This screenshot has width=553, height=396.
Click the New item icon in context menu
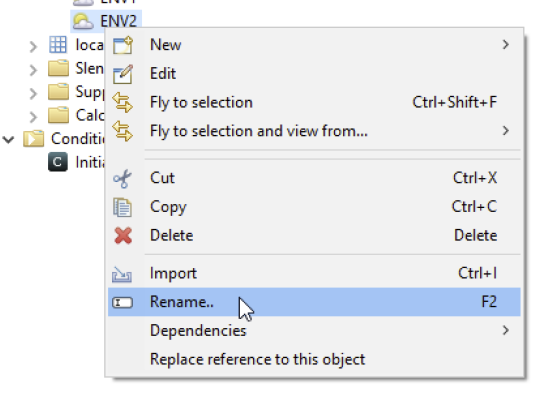[123, 45]
